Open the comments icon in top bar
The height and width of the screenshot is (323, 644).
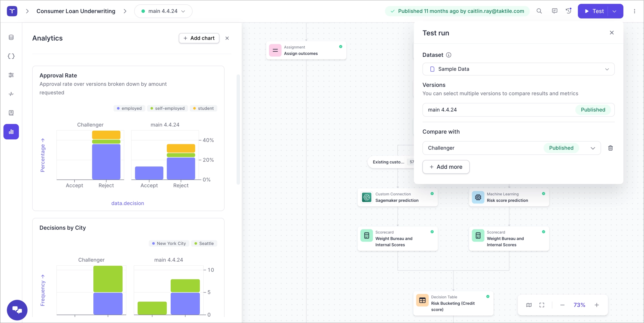pyautogui.click(x=554, y=11)
